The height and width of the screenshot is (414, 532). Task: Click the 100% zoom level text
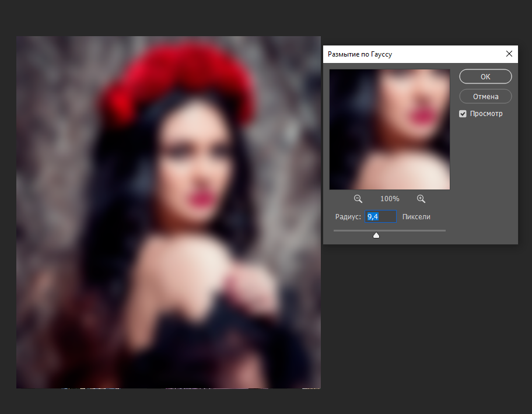[390, 199]
